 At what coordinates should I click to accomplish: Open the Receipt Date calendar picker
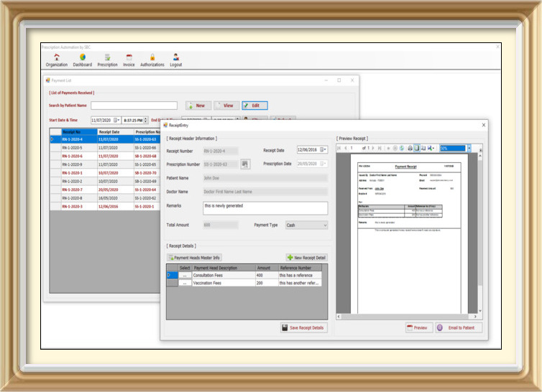click(323, 150)
